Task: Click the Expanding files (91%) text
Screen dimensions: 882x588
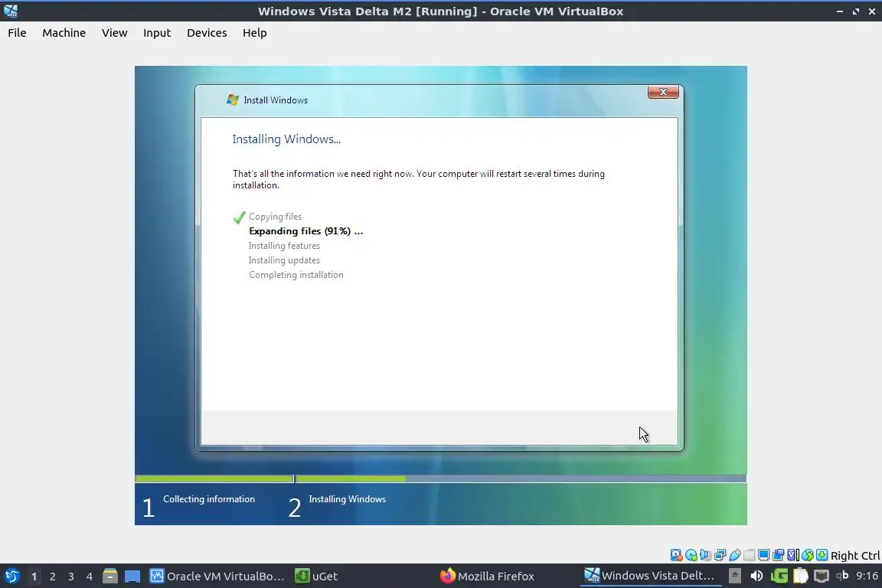Action: point(305,231)
